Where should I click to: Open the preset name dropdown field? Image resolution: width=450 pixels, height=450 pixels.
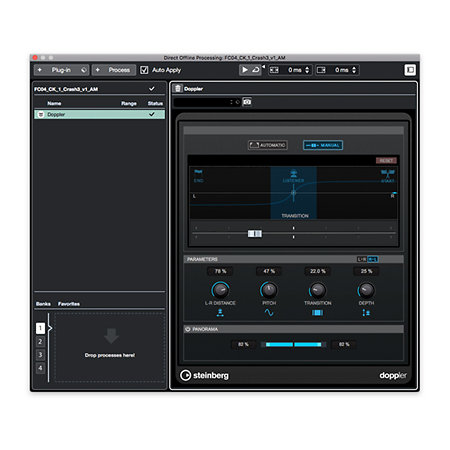tap(202, 102)
